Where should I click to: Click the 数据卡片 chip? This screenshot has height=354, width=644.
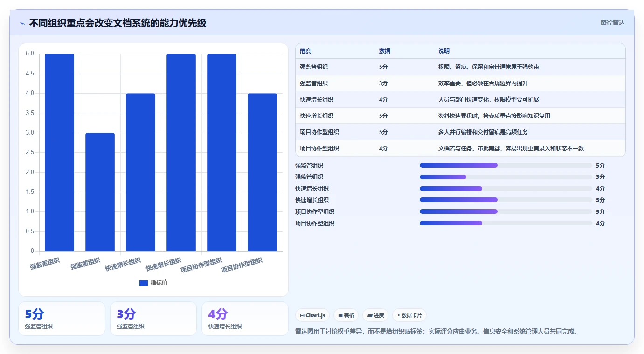[x=409, y=315]
